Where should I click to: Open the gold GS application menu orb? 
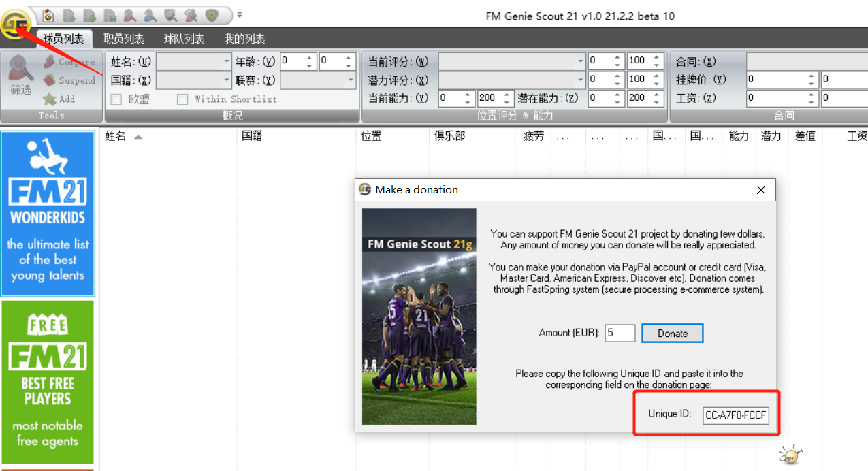(14, 25)
